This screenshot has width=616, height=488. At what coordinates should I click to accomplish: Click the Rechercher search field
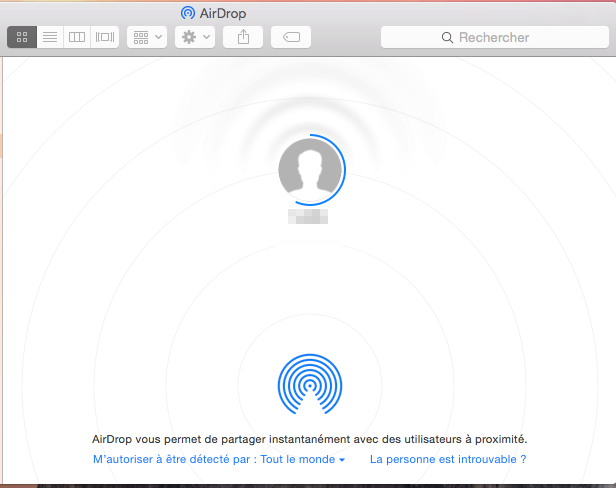click(x=495, y=37)
